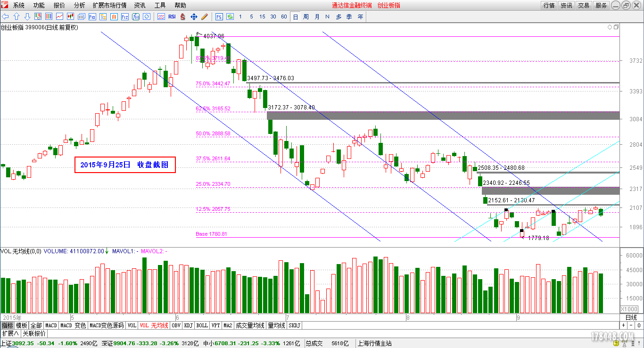The image size is (644, 348).
Task: Select the RSI indicator icon
Action: pos(172,17)
